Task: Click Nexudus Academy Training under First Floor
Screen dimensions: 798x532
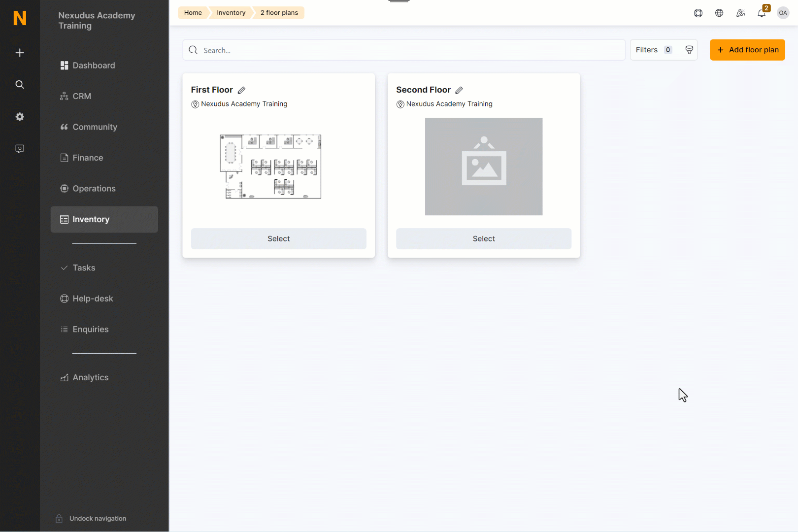Action: click(244, 104)
